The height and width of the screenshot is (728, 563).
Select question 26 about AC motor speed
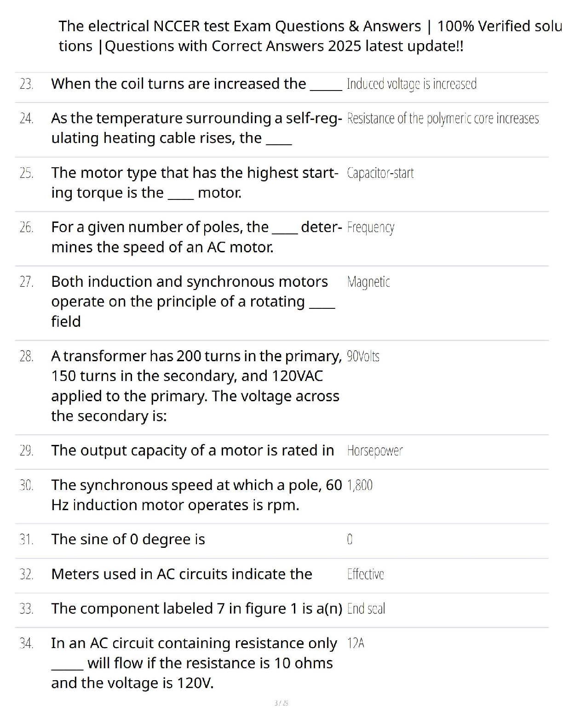196,237
